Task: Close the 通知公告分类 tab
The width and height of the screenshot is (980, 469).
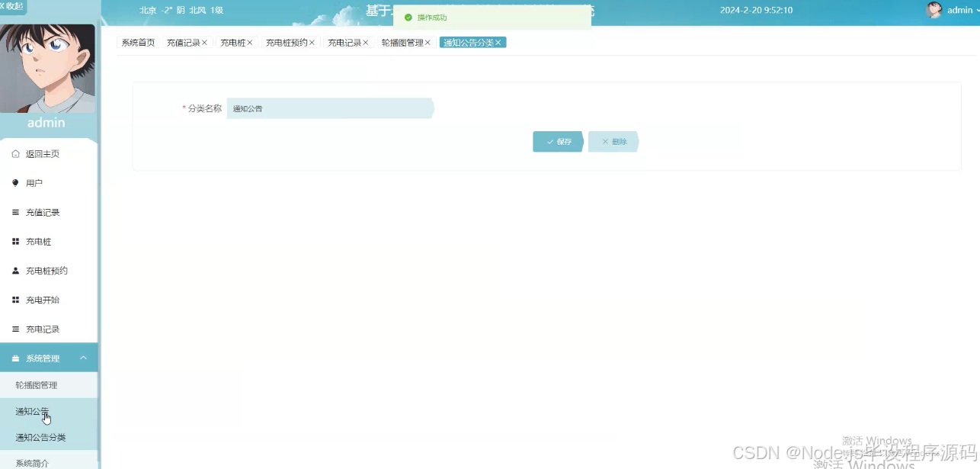Action: click(x=498, y=43)
